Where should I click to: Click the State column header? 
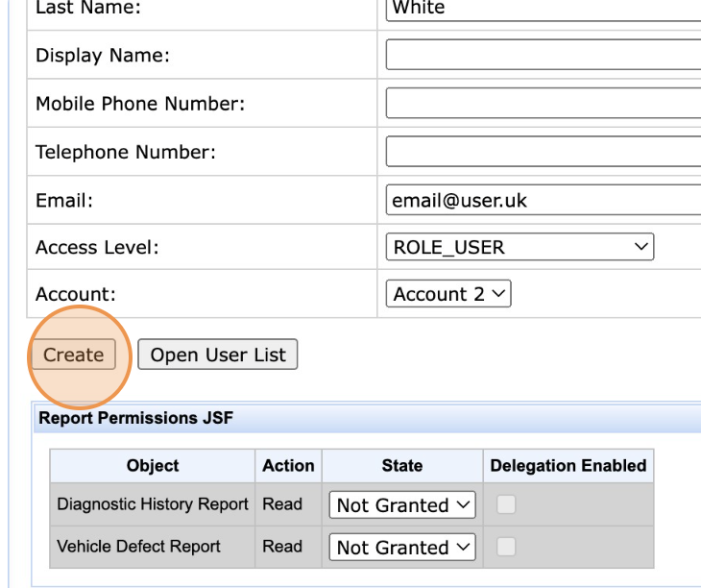[x=401, y=466]
